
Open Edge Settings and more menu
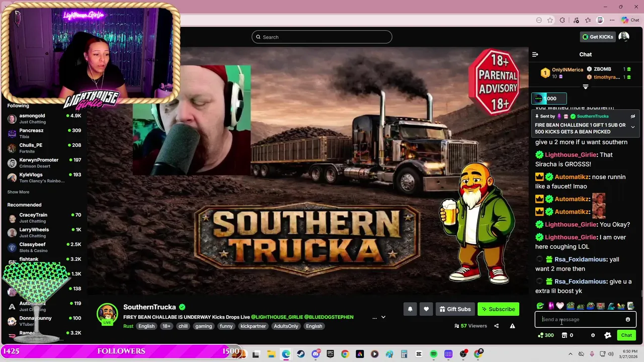612,20
